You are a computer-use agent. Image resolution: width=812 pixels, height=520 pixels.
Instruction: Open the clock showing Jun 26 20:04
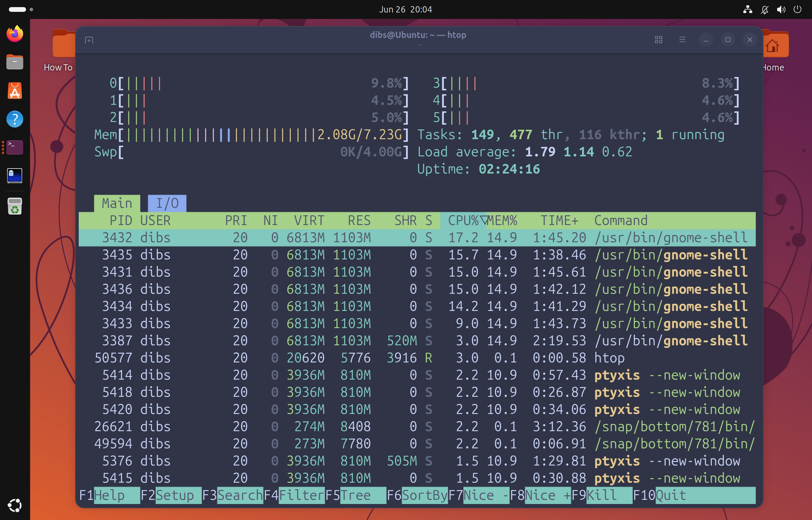pos(405,9)
